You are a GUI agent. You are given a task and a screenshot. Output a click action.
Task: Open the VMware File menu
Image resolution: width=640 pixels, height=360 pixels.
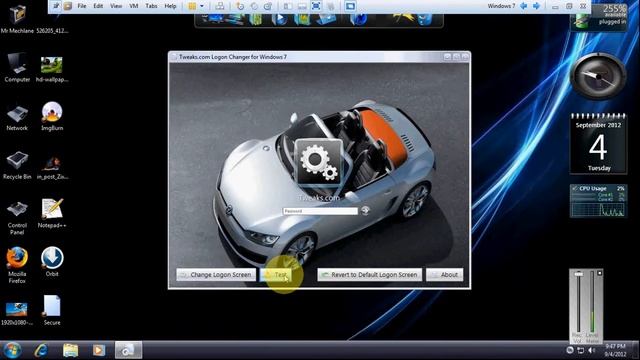pos(82,6)
